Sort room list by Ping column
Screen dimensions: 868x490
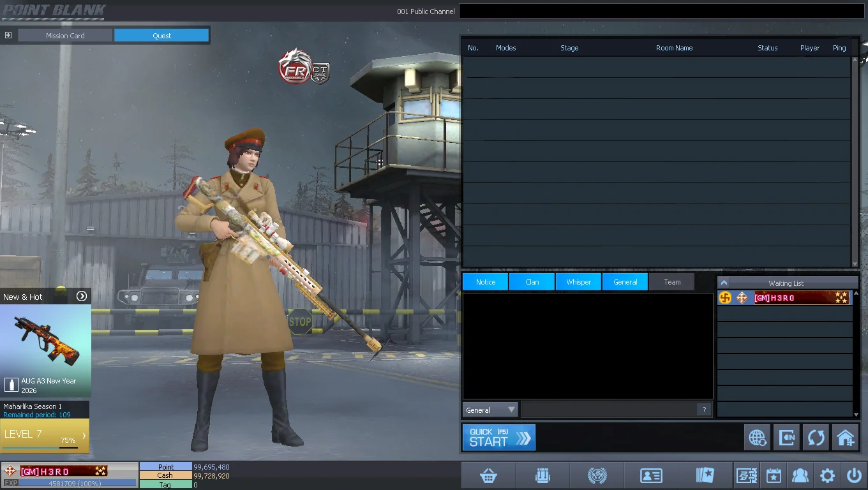click(x=839, y=48)
